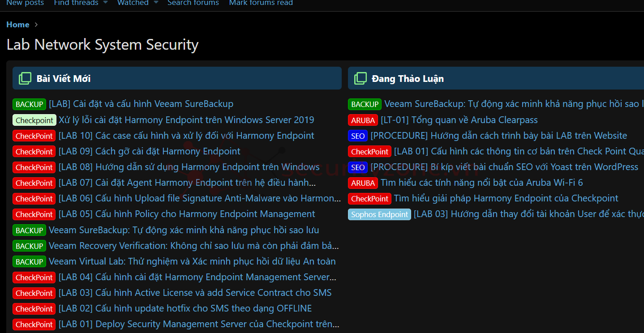Click BACKUP tag beside the [LAB] Cài đặt Veeam post
This screenshot has width=644, height=333.
[x=30, y=104]
